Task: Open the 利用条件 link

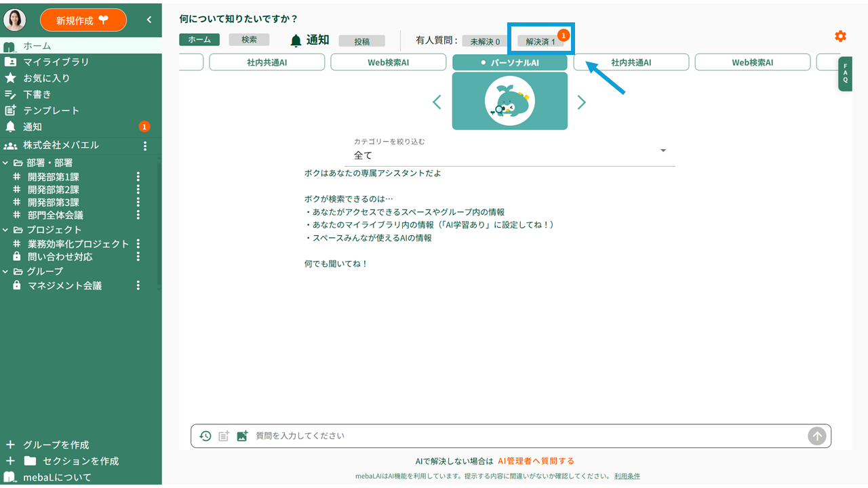Action: pos(627,476)
